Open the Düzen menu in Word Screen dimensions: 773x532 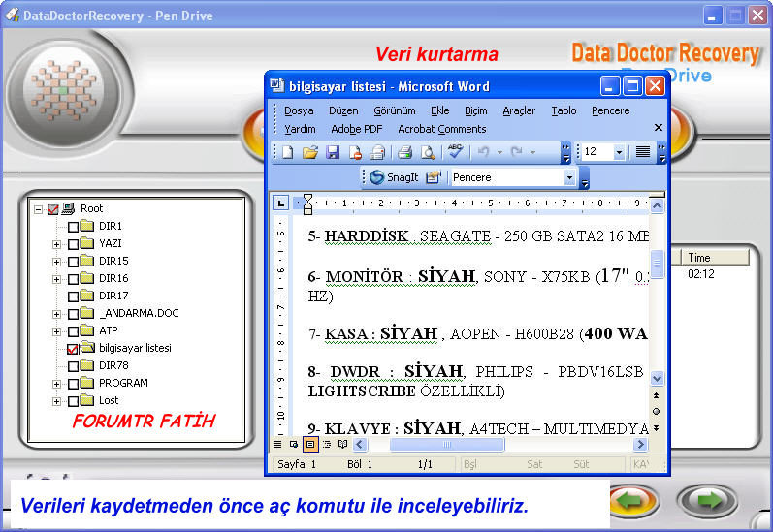[343, 110]
